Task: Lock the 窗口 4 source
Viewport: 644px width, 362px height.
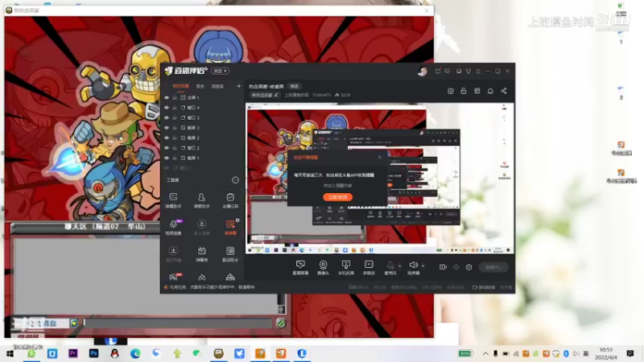Action: pyautogui.click(x=175, y=108)
